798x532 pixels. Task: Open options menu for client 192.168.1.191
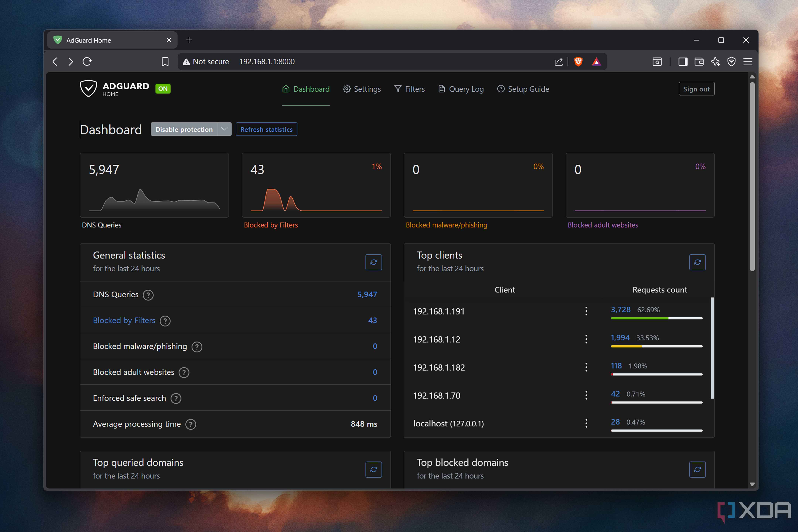click(x=586, y=311)
